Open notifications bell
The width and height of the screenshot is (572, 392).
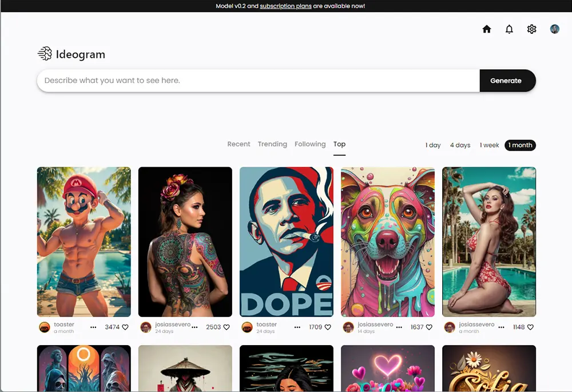(x=509, y=29)
